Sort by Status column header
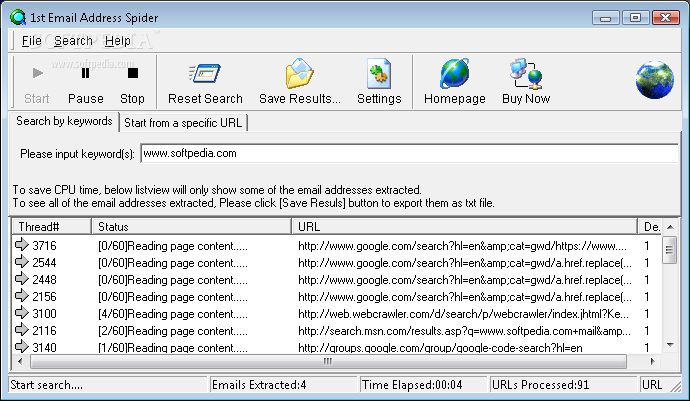 (191, 227)
